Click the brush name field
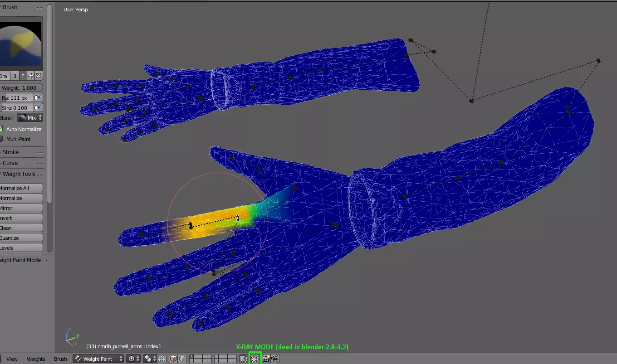Viewport: 617px width, 364px height. click(x=5, y=76)
